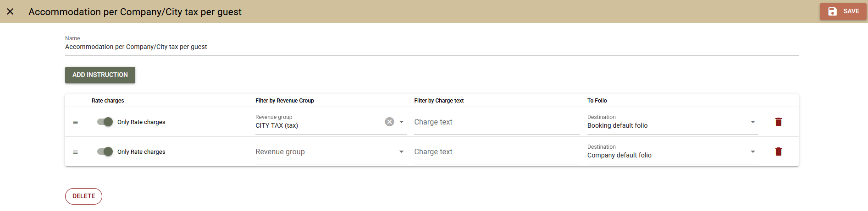
Task: Open the Company default folio destination dropdown
Action: point(752,151)
